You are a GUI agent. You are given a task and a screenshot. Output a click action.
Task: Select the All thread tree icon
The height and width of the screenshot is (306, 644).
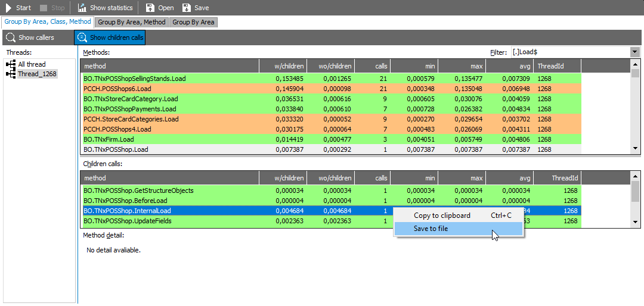point(10,64)
